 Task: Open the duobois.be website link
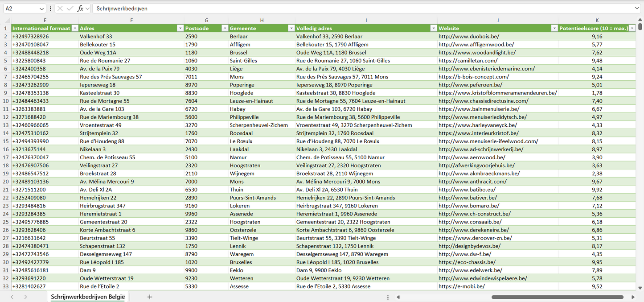click(468, 37)
